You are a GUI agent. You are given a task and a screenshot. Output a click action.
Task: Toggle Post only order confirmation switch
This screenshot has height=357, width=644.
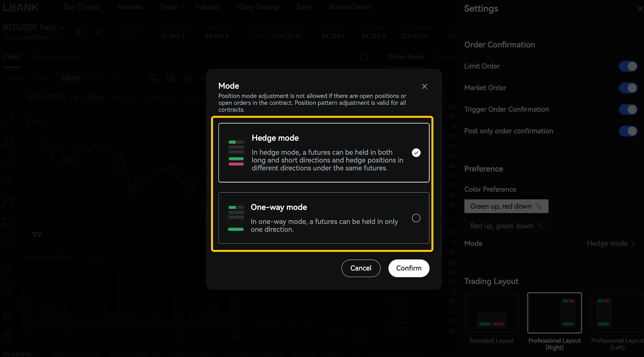[x=628, y=131]
